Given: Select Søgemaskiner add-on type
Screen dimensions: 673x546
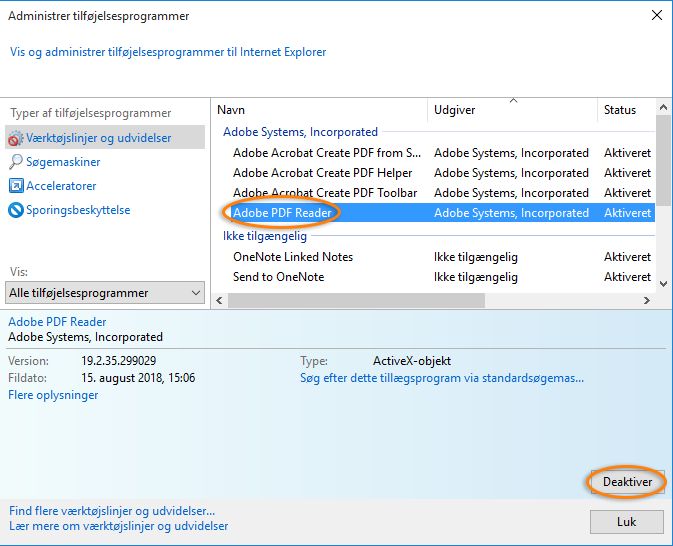Looking at the screenshot, I should (63, 162).
